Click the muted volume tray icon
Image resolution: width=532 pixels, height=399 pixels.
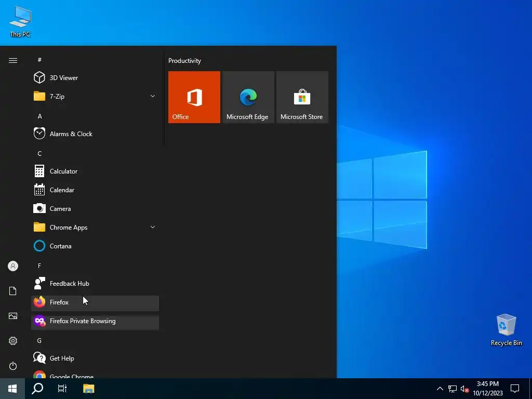[x=464, y=389]
